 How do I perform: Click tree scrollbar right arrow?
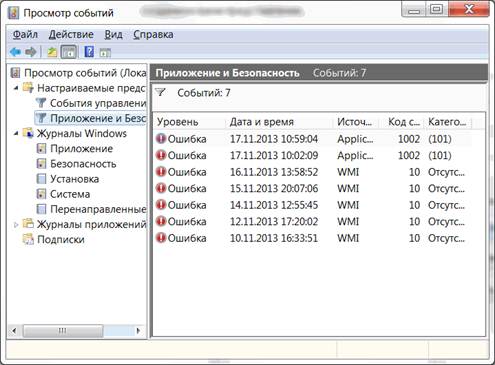click(x=138, y=331)
